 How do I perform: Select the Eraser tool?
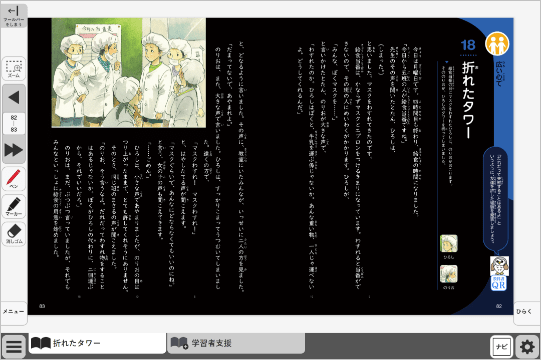pyautogui.click(x=14, y=234)
